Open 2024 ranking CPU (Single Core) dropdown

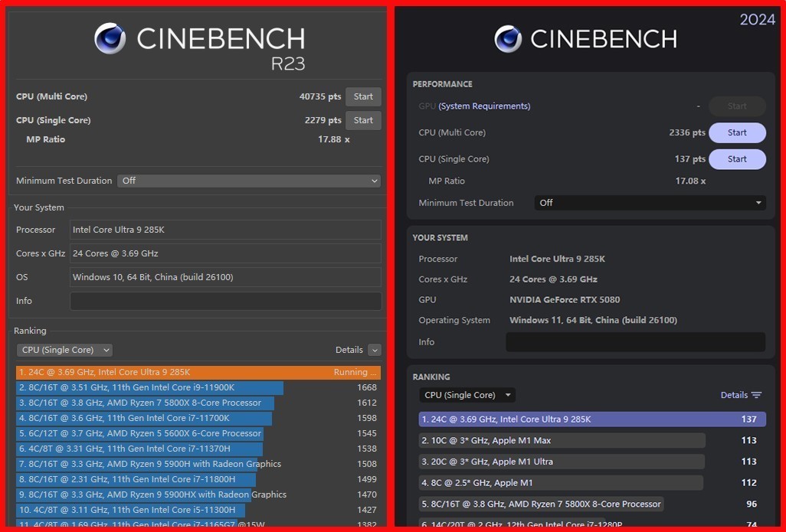click(x=467, y=395)
